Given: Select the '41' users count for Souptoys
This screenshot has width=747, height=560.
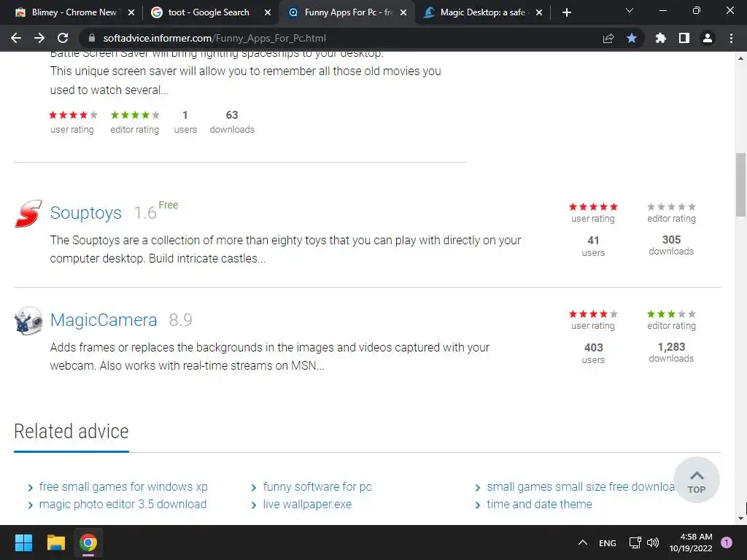Looking at the screenshot, I should pyautogui.click(x=593, y=241).
